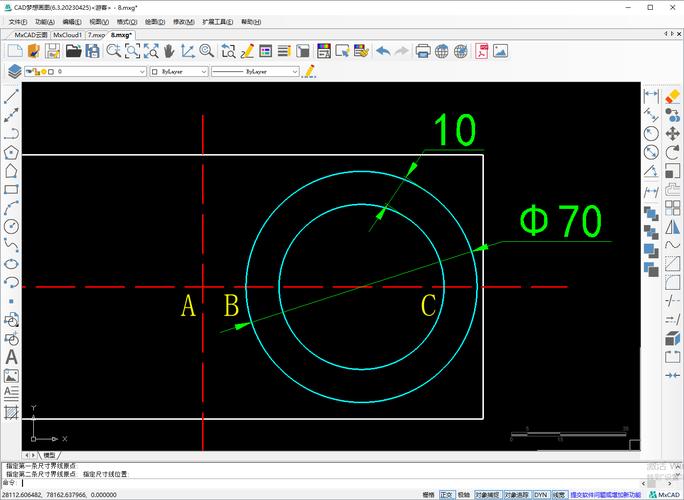The image size is (684, 500).
Task: Click the Φ70 dimension text
Action: 561,221
